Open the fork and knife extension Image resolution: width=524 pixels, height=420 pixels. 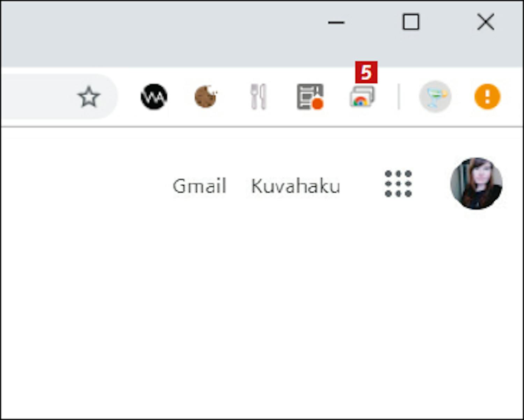tap(259, 97)
